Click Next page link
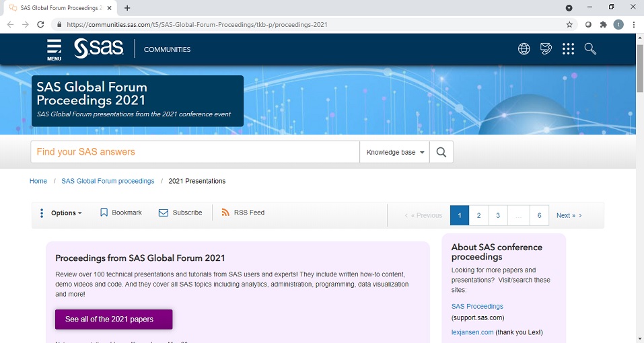The image size is (644, 343). pyautogui.click(x=569, y=215)
